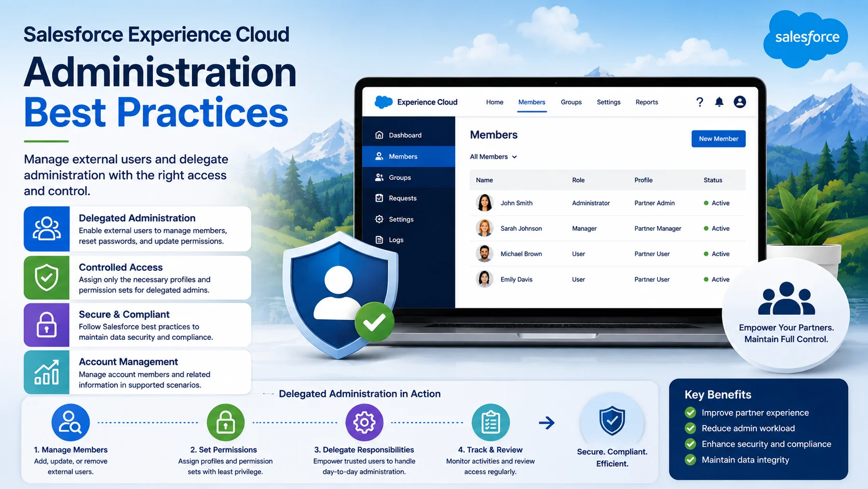Click green check beside Reduce admin workload
Screen dimensions: 868x489
[690, 428]
